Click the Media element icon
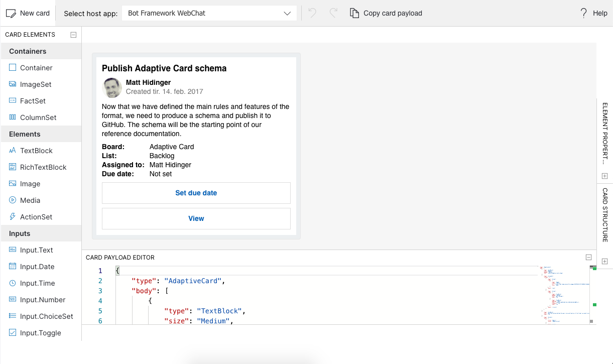613x364 pixels. click(x=14, y=200)
